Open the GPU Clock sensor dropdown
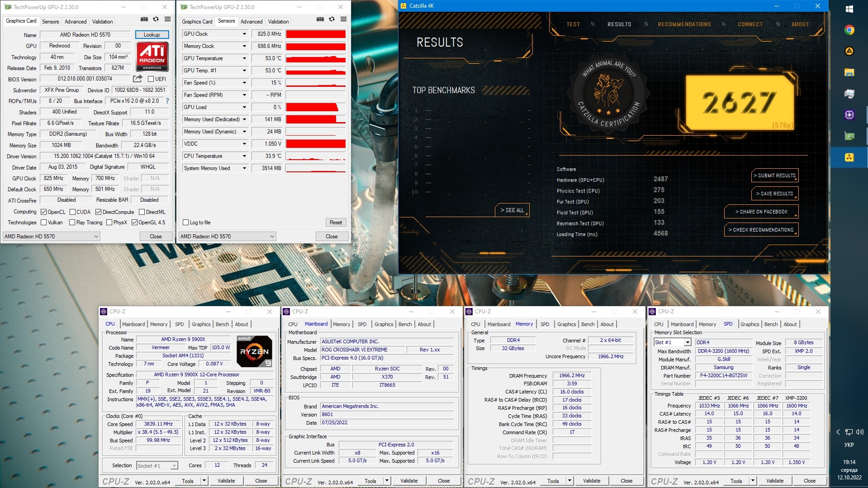 (244, 34)
